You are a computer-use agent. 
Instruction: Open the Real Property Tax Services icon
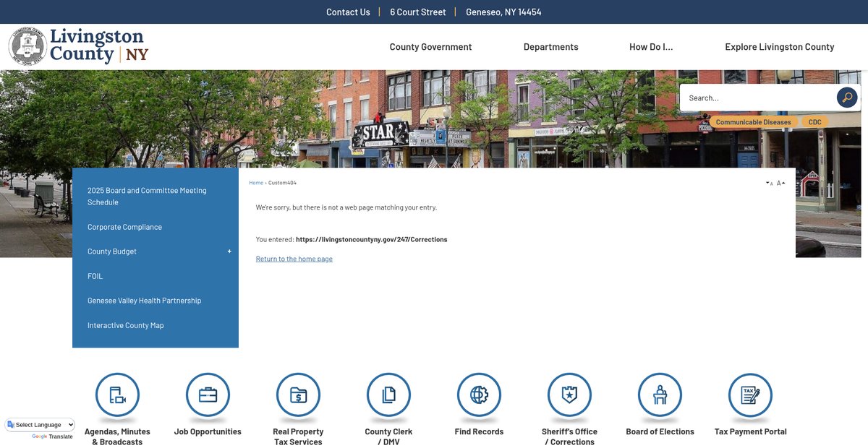coord(298,395)
